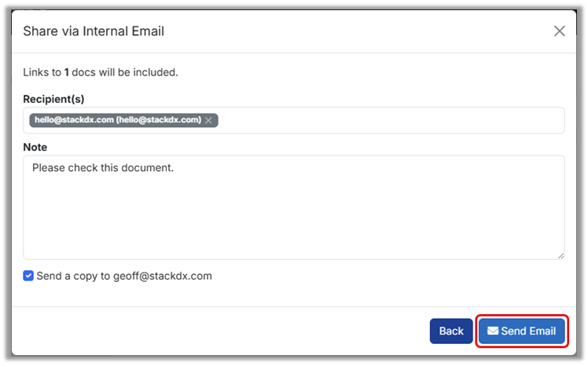Image resolution: width=588 pixels, height=366 pixels.
Task: Focus the empty area of the Recipient(s) field
Action: tap(393, 120)
